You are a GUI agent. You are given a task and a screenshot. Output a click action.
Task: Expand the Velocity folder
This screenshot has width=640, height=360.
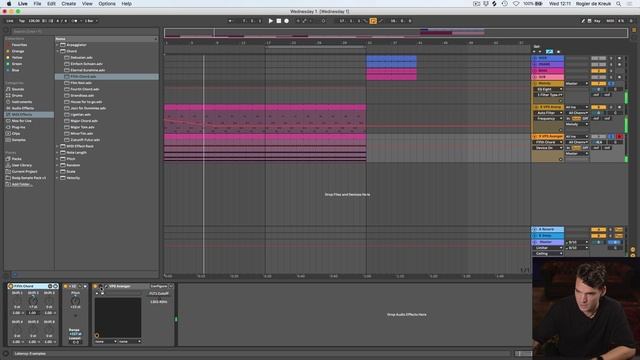[x=58, y=178]
